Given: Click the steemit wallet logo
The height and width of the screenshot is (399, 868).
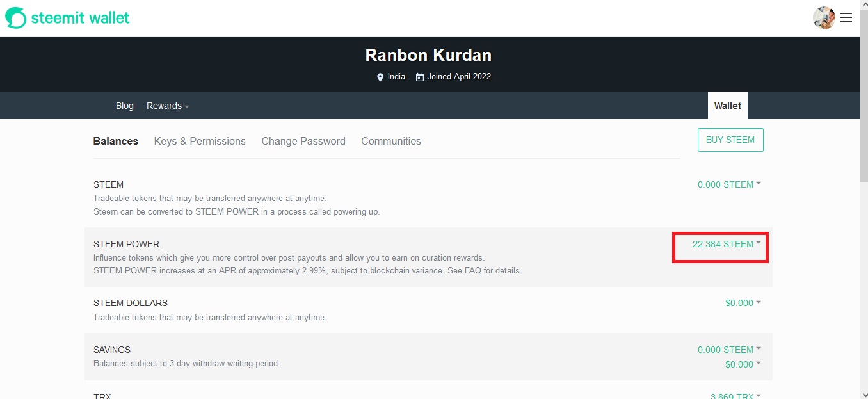Looking at the screenshot, I should (68, 18).
